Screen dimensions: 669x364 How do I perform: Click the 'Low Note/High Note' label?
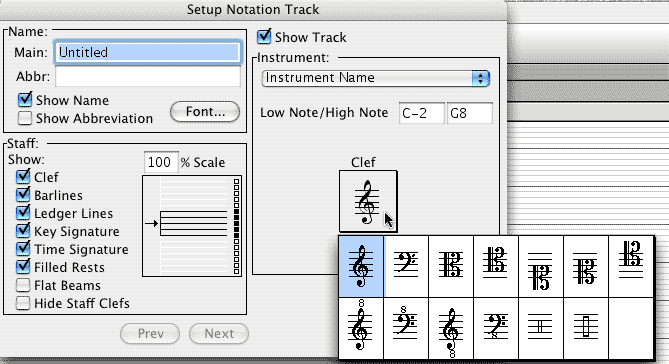pos(324,113)
